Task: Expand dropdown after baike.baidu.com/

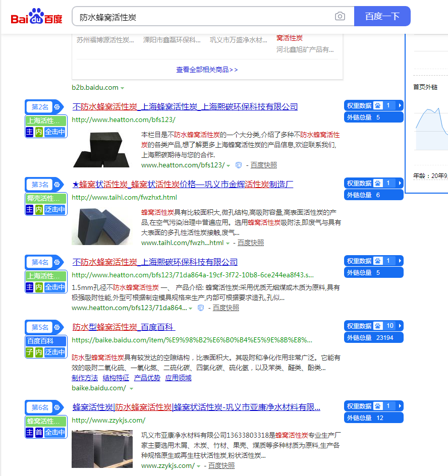Action: (x=131, y=389)
